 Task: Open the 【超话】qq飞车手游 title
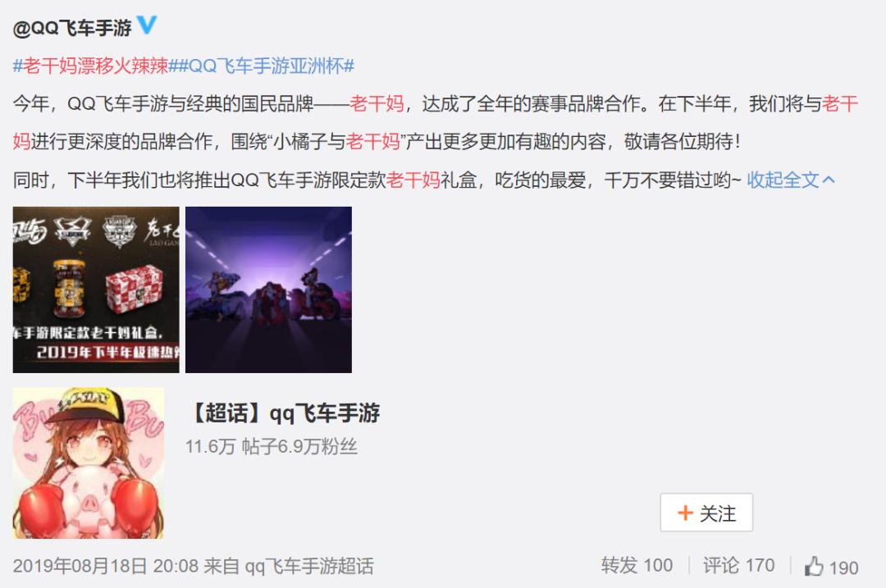284,413
